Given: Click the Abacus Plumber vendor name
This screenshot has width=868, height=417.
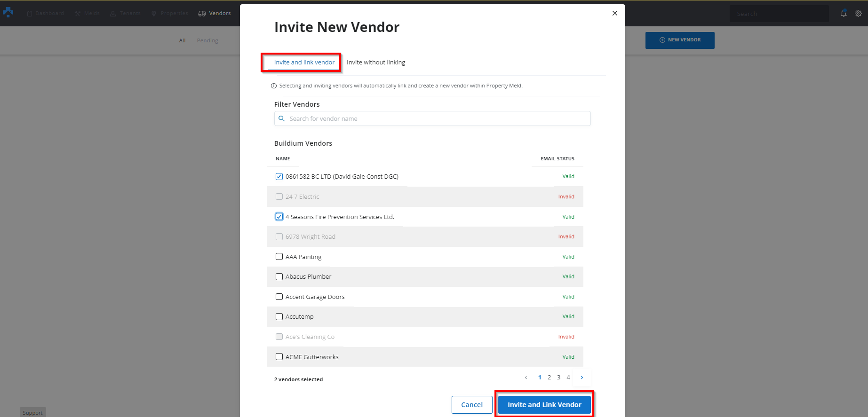Looking at the screenshot, I should point(308,277).
